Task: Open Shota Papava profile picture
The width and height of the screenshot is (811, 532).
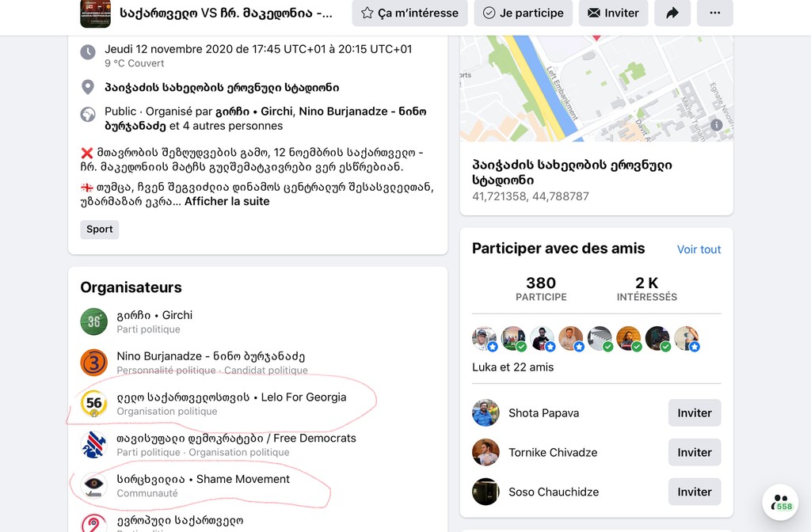Action: (x=485, y=412)
